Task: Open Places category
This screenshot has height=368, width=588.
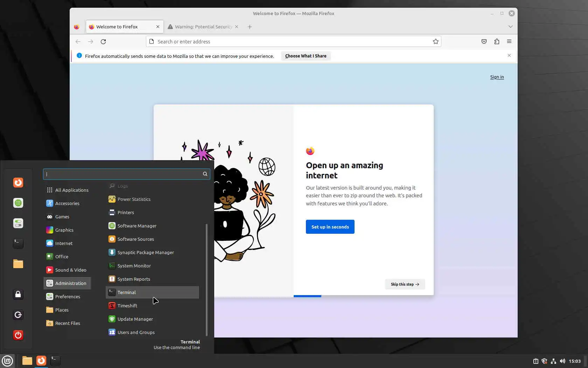Action: pos(67,310)
